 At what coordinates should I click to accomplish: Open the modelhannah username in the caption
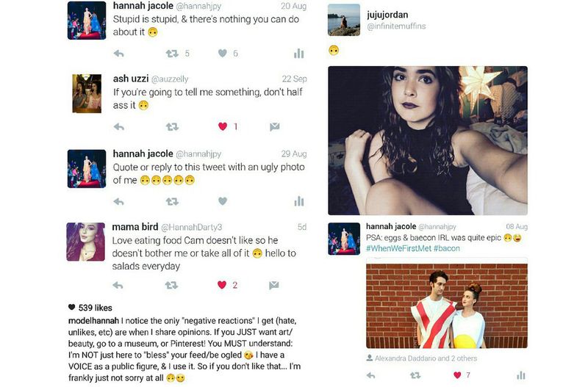pos(93,321)
